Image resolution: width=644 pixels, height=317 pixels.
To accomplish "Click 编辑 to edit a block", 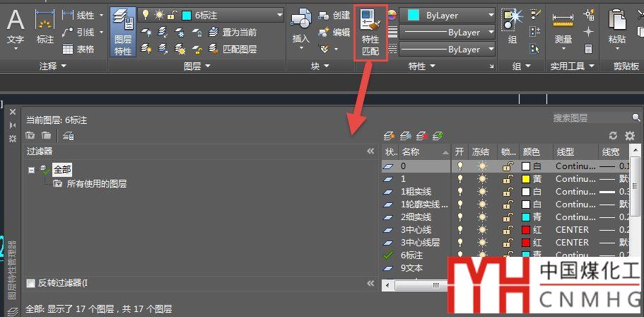I will 335,32.
